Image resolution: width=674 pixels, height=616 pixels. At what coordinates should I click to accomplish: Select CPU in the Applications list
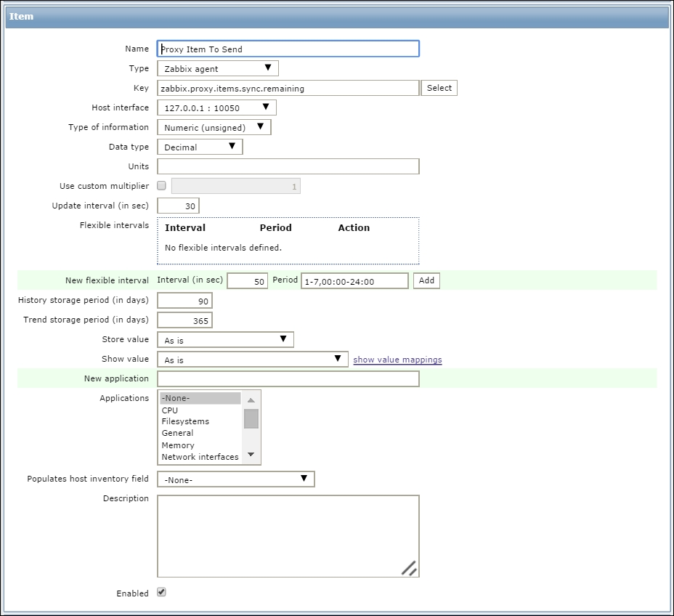click(170, 410)
